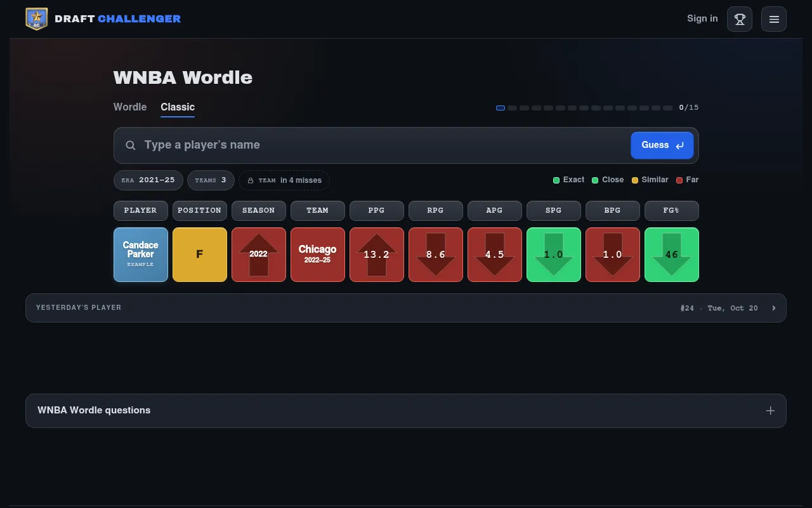
Task: Click the 0/15 guess counter
Action: (689, 108)
